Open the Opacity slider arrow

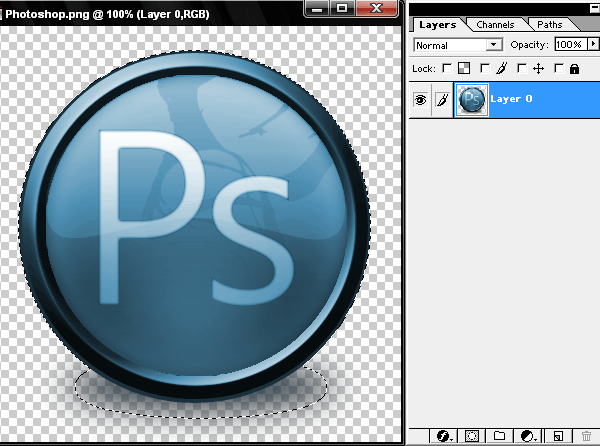pyautogui.click(x=593, y=44)
